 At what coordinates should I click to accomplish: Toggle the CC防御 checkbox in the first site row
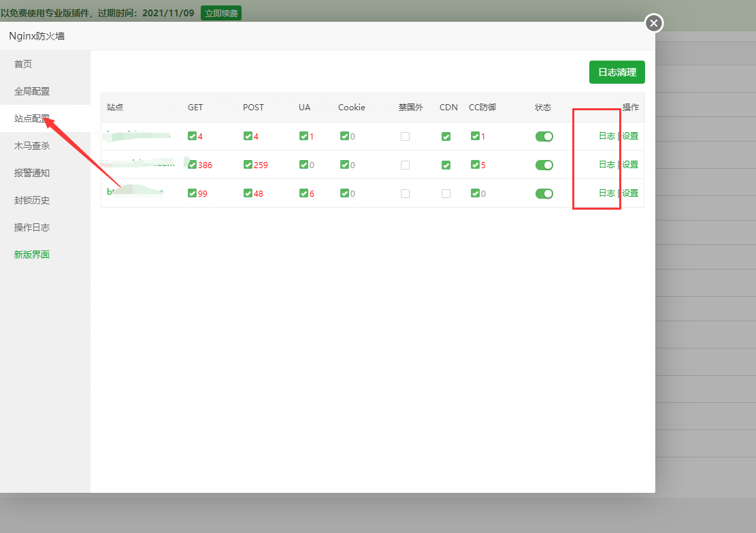pyautogui.click(x=476, y=137)
